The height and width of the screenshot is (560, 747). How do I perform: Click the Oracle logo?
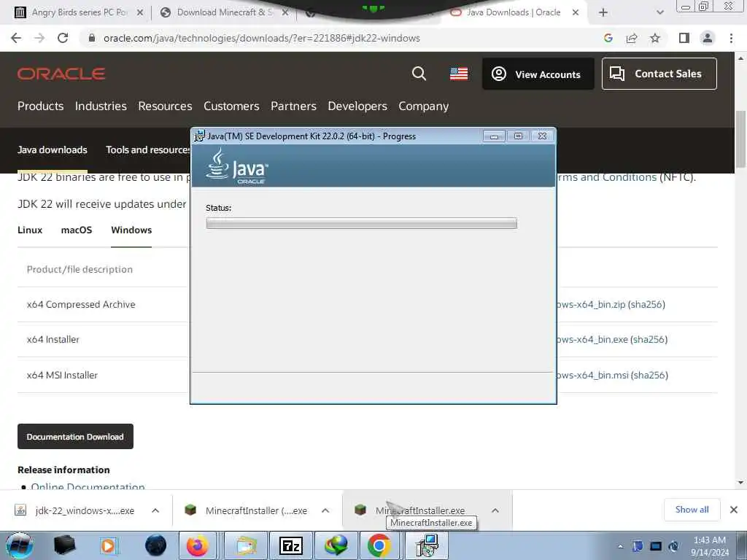coord(61,74)
